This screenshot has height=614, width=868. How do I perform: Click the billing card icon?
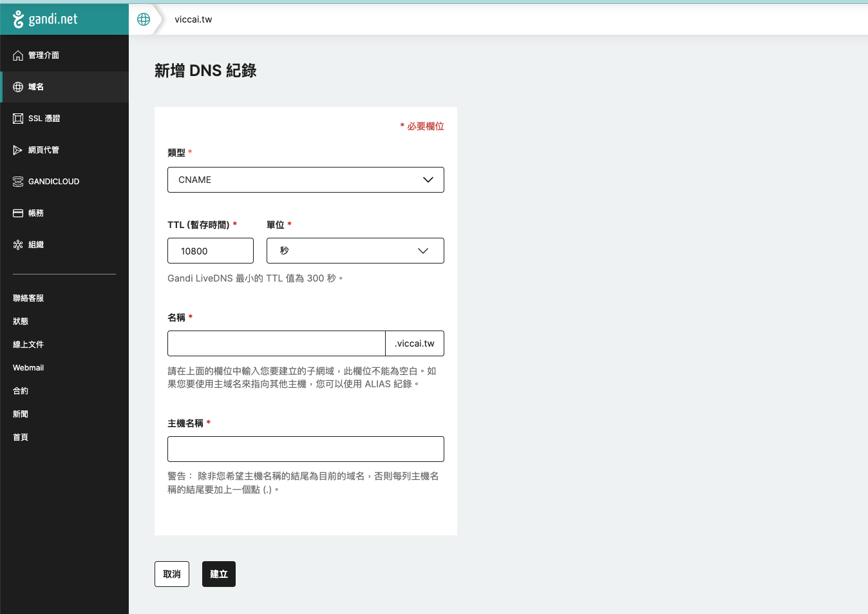[x=18, y=213]
